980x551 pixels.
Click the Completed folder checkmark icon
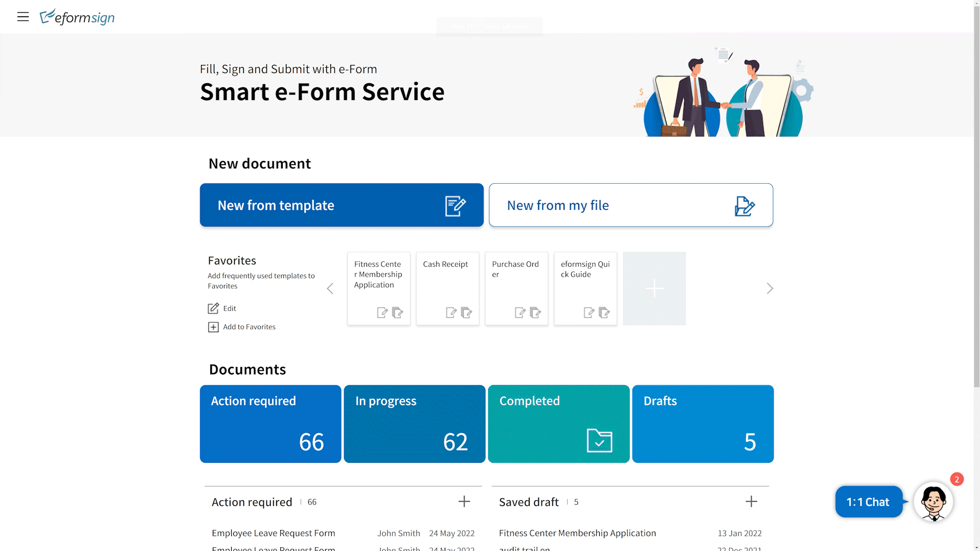click(600, 441)
